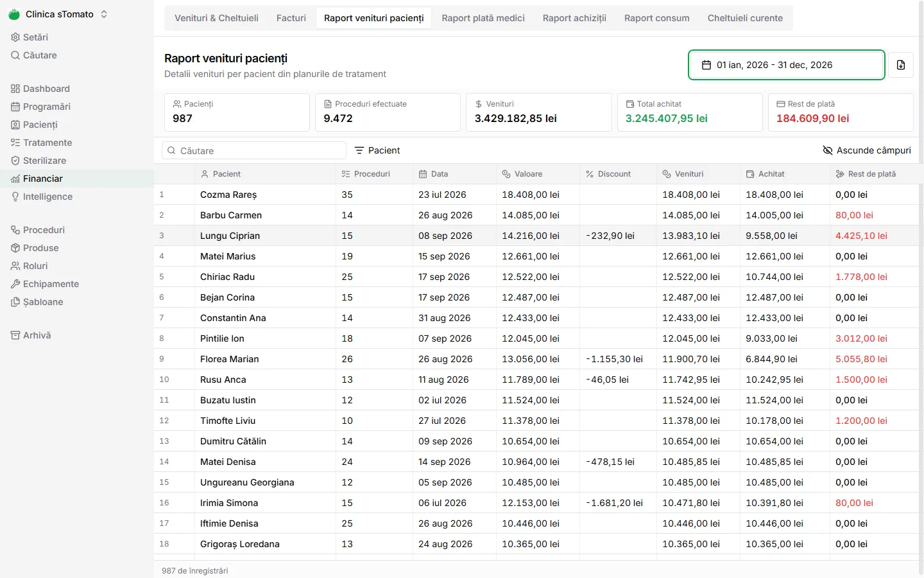Sort by the Data column header

pyautogui.click(x=454, y=174)
